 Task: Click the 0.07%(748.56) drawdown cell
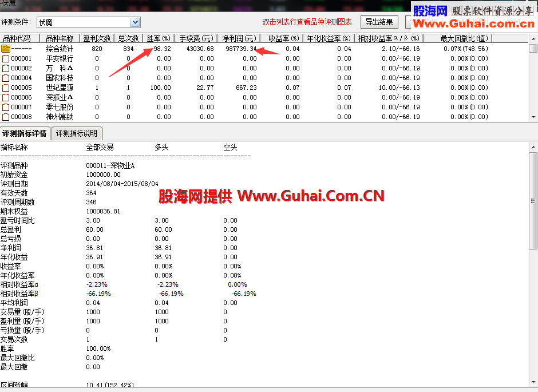pyautogui.click(x=466, y=49)
